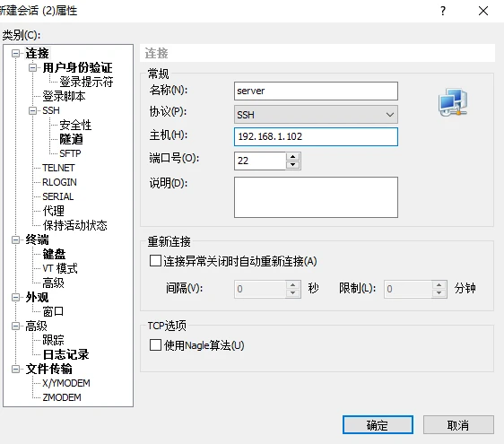The height and width of the screenshot is (444, 504).
Task: Select 隧道 under SSH
Action: 72,139
